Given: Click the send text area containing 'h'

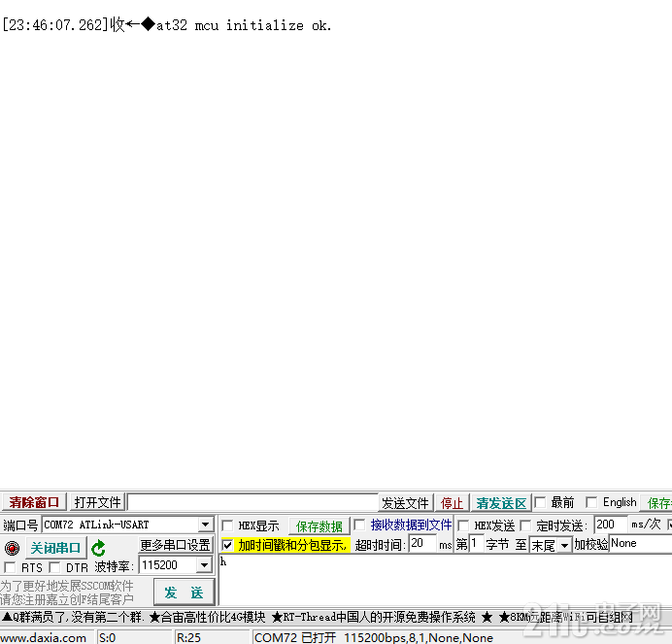Looking at the screenshot, I should [x=446, y=579].
